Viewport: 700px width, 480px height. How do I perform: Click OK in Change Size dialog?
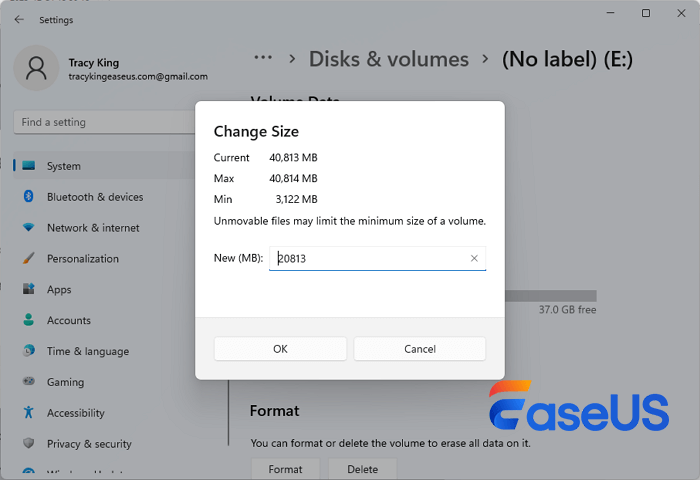tap(280, 349)
